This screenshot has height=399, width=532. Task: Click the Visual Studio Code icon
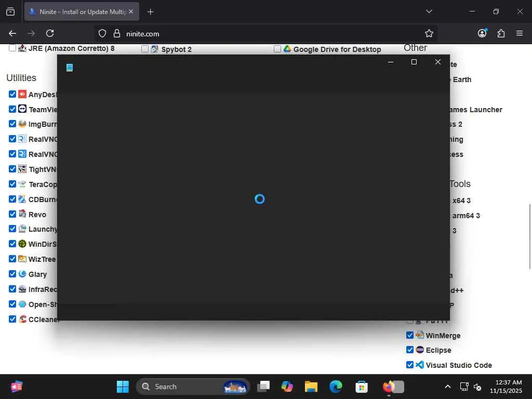click(420, 365)
